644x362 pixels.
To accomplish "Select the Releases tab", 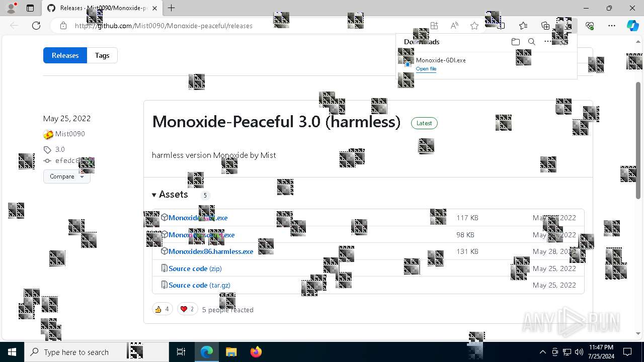I will pyautogui.click(x=65, y=55).
